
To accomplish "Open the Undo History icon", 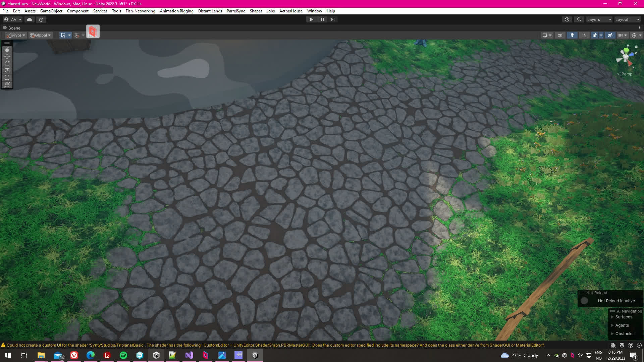I will click(x=567, y=19).
